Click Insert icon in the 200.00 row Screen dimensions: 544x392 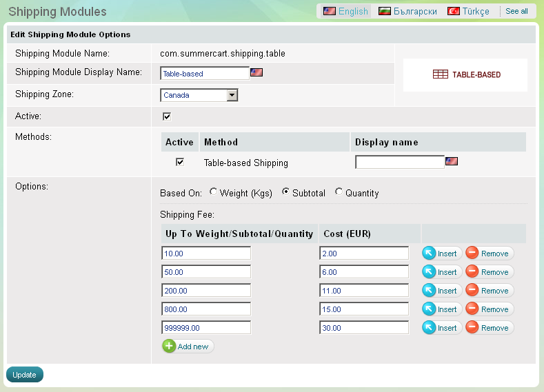(x=430, y=291)
